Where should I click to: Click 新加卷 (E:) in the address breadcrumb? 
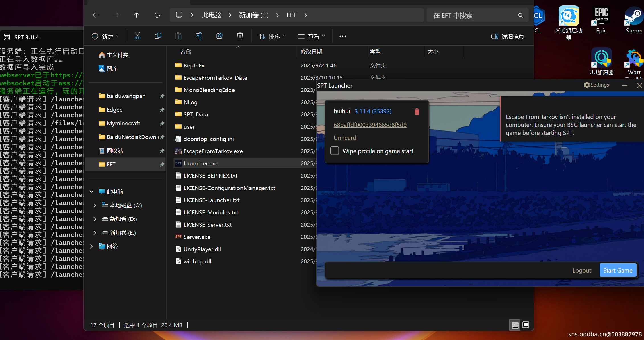pos(254,15)
